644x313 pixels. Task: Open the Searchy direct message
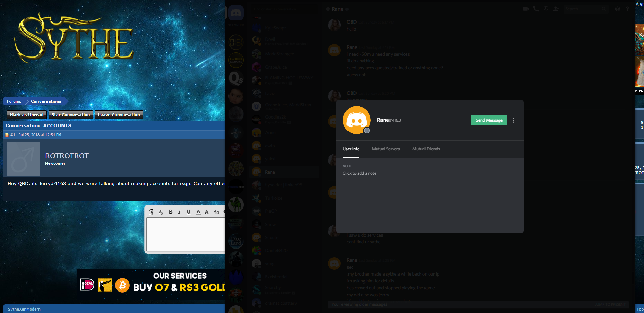[284, 290]
